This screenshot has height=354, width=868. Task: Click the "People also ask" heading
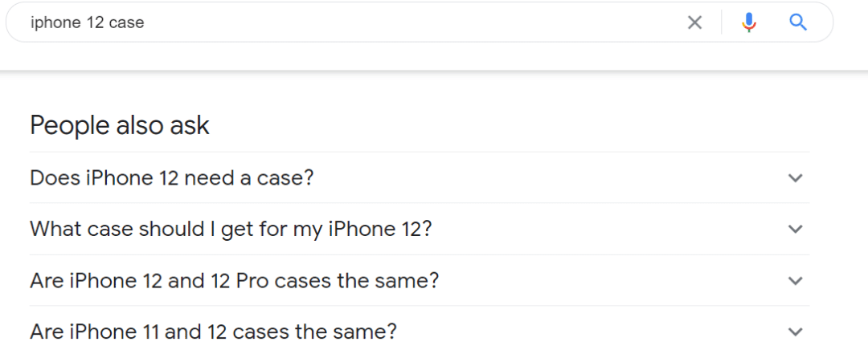point(120,125)
